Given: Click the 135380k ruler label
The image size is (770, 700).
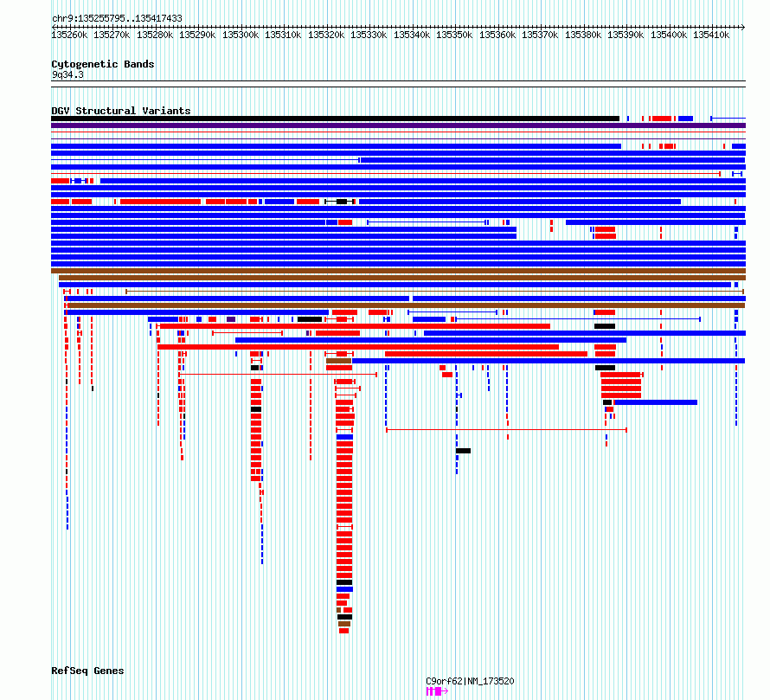Looking at the screenshot, I should 583,35.
